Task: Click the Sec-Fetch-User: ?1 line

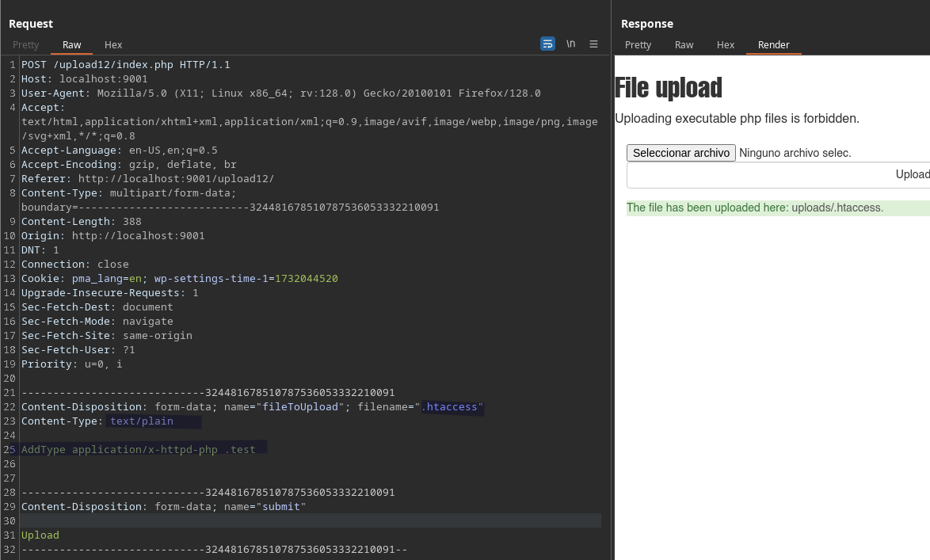Action: pos(78,349)
